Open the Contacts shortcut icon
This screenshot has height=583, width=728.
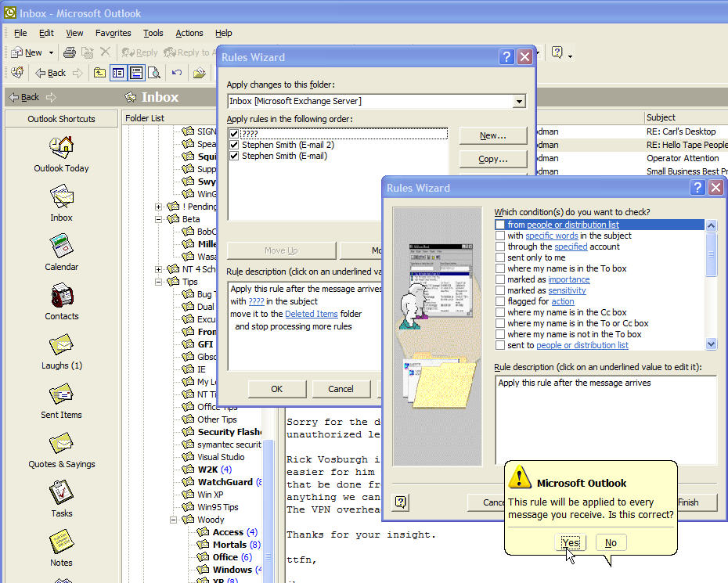[x=61, y=296]
